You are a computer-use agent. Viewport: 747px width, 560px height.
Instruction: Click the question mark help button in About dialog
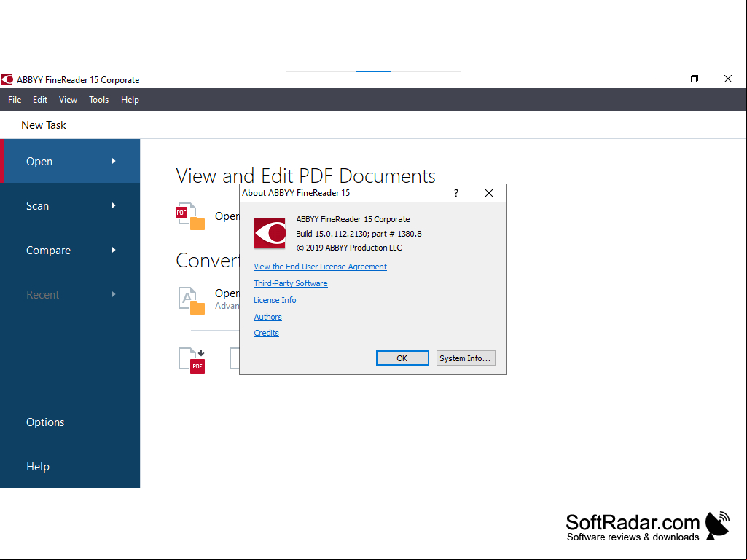click(456, 193)
